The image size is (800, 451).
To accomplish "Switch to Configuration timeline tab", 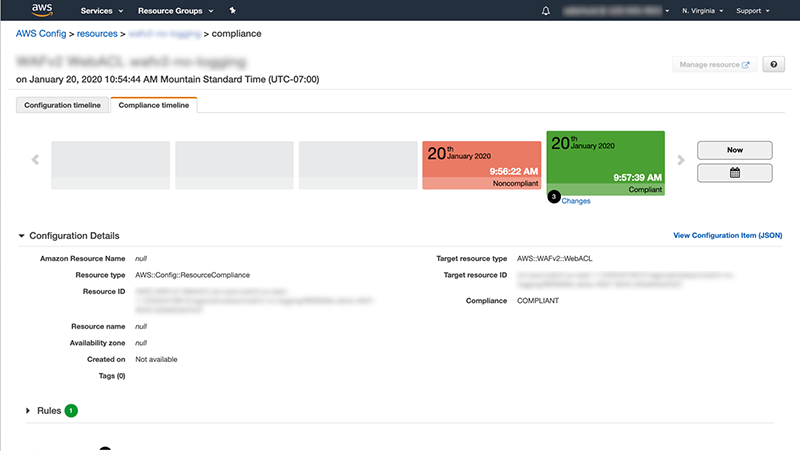I will (x=62, y=105).
